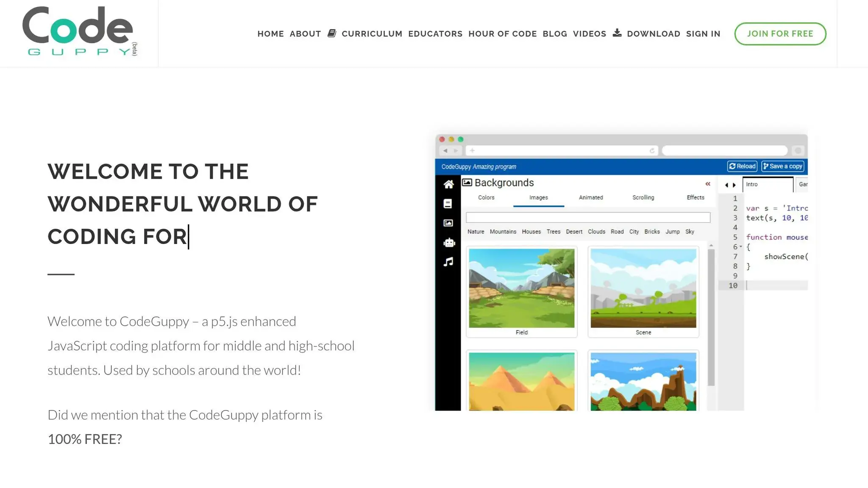This screenshot has width=868, height=488.
Task: Click the backgrounds image icon in sidebar
Action: click(448, 223)
